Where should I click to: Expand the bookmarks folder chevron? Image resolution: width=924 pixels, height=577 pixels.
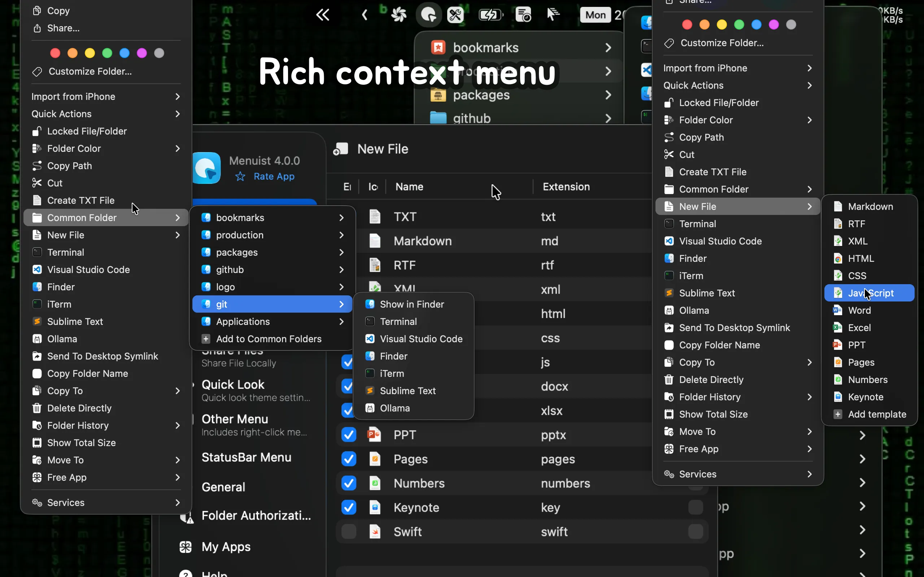(341, 217)
